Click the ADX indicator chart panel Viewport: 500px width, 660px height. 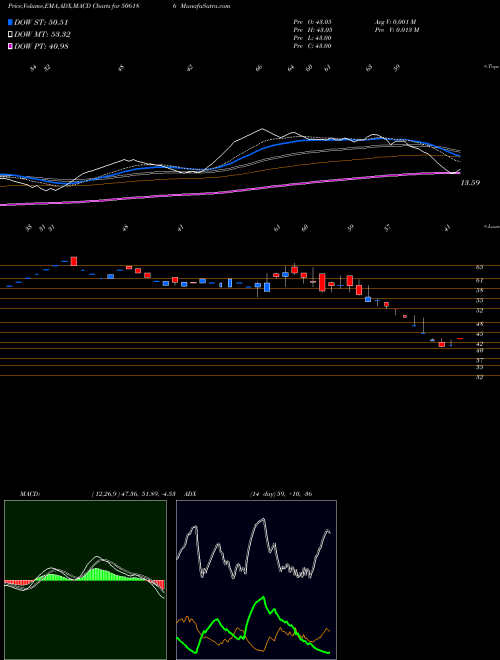click(256, 580)
